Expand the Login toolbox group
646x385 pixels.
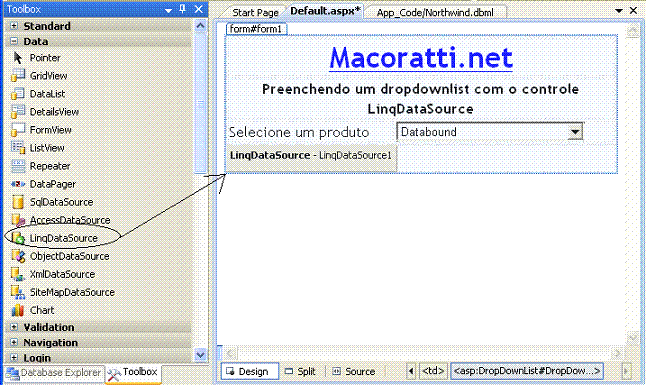14,357
